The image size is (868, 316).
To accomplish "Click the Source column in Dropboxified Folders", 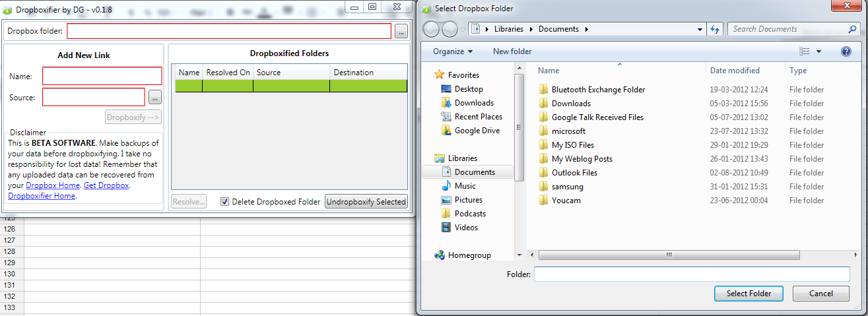I will click(x=291, y=73).
